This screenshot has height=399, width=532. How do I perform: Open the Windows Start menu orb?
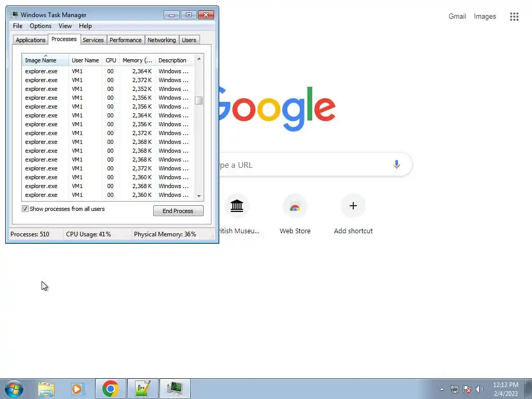(14, 389)
